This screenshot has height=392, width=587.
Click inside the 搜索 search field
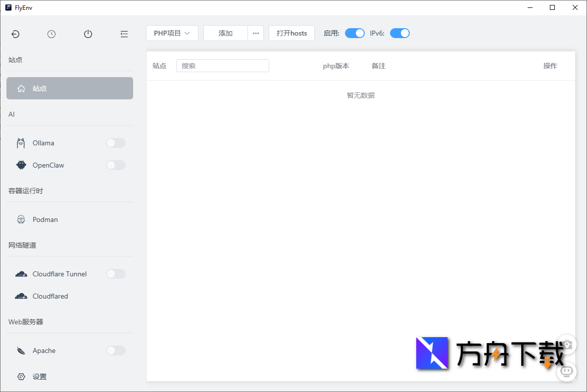point(223,65)
